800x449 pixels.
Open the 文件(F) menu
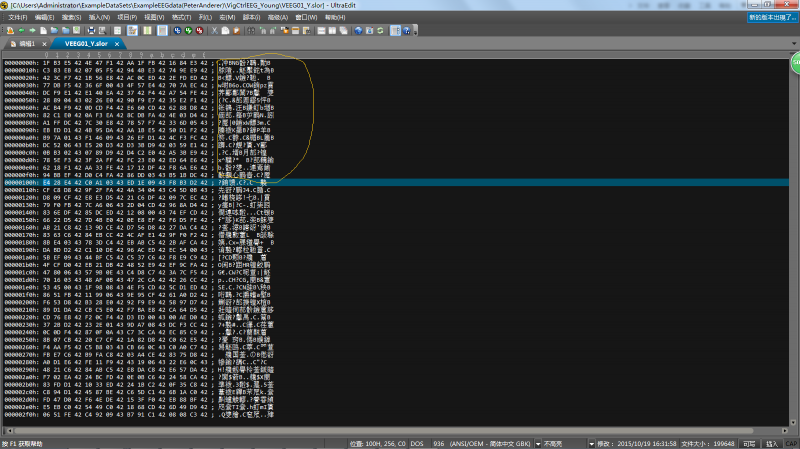tap(17, 17)
